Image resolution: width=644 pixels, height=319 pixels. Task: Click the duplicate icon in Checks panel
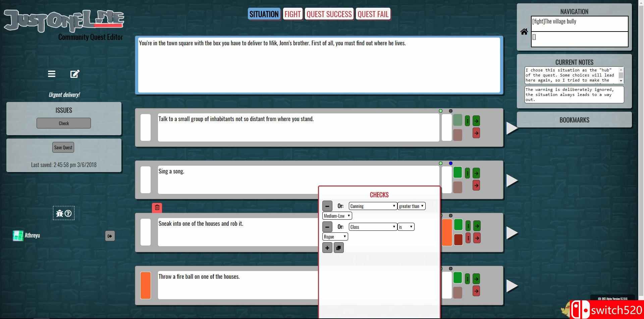click(x=339, y=248)
